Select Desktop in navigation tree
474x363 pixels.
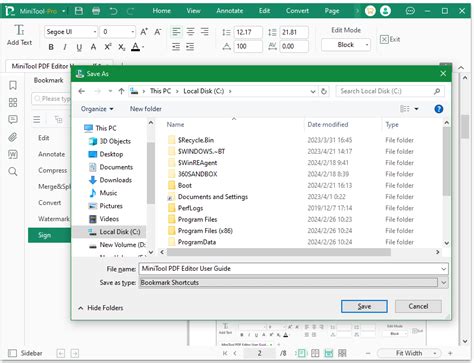111,154
